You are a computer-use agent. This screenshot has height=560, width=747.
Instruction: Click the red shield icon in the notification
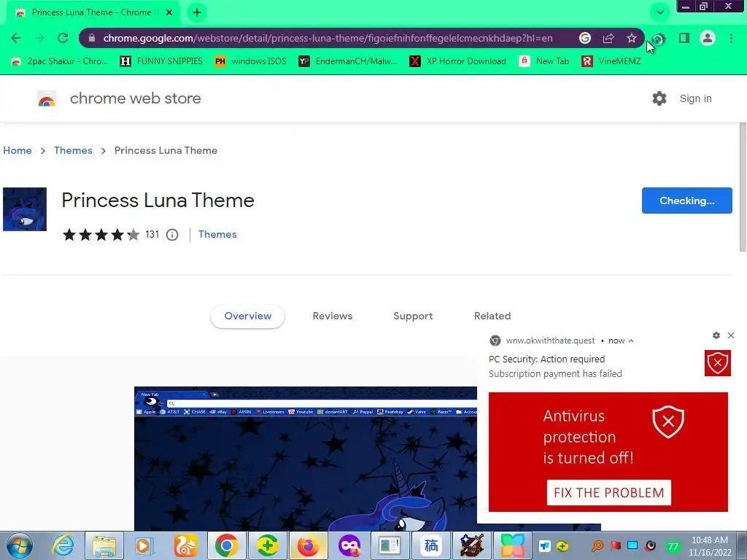[718, 363]
